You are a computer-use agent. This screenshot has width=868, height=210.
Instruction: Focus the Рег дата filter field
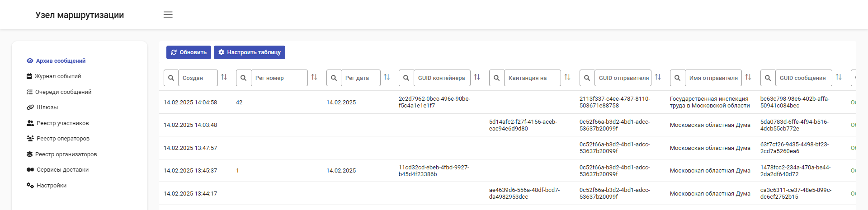361,78
